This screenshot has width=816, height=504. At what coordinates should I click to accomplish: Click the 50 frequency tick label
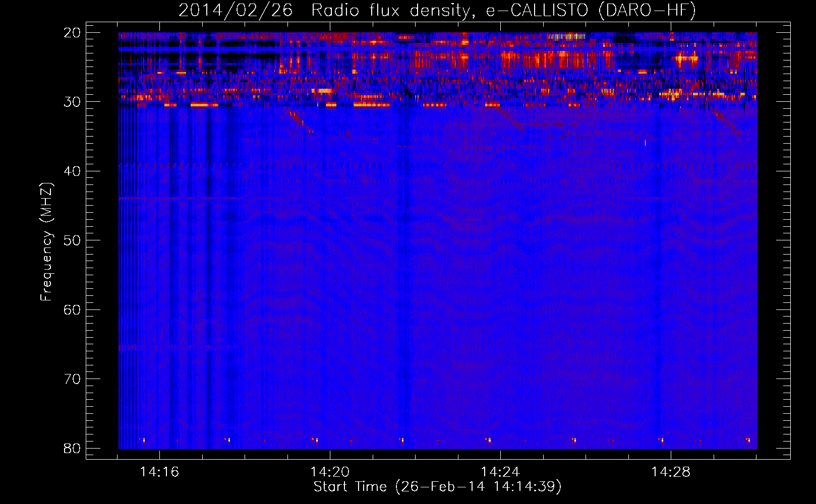[72, 240]
